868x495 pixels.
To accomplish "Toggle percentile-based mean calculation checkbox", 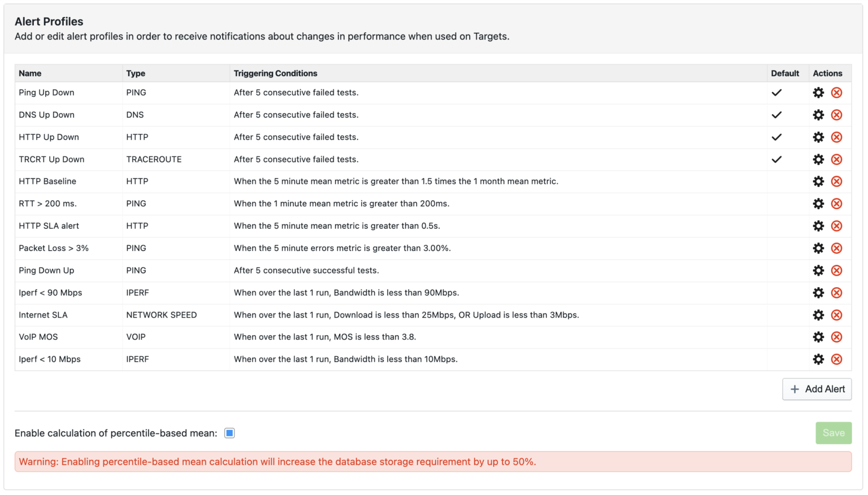I will click(229, 433).
